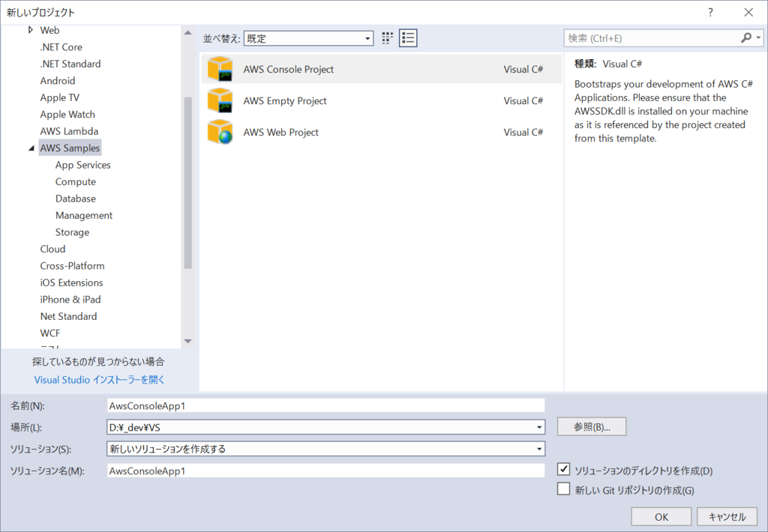This screenshot has height=532, width=768.
Task: Select the Cross-Platform category
Action: click(x=72, y=266)
